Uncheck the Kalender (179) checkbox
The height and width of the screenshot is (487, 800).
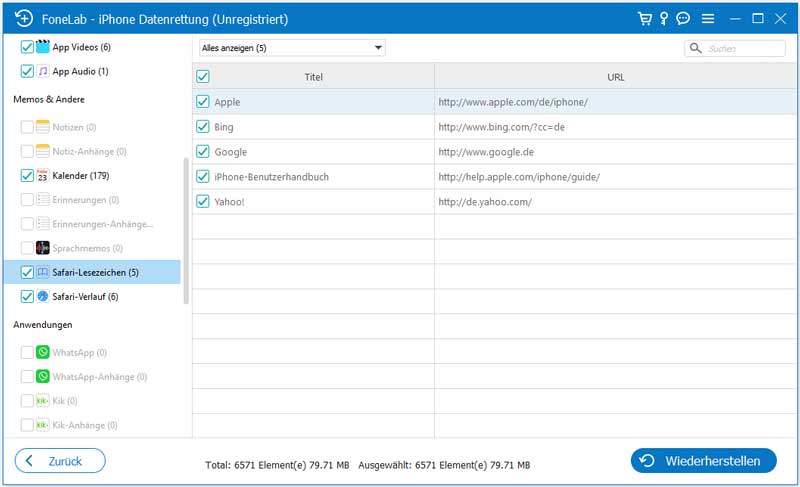27,175
